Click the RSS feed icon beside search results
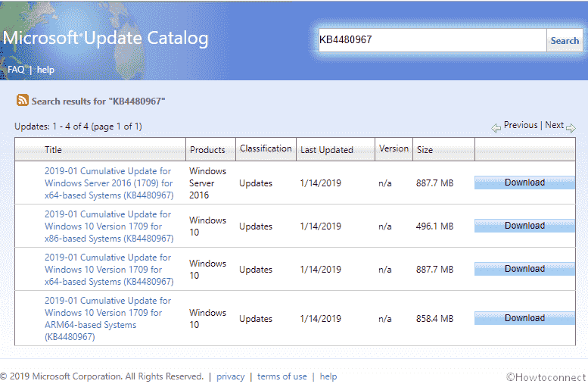 pos(23,100)
